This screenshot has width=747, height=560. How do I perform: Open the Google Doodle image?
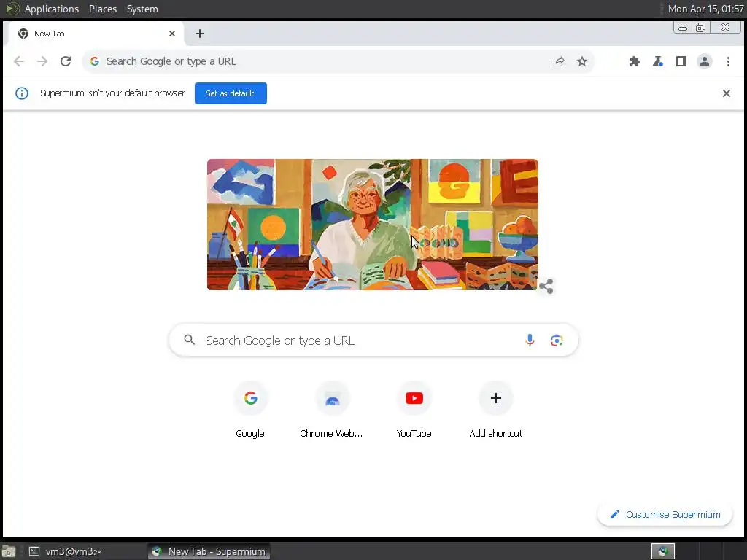[373, 225]
